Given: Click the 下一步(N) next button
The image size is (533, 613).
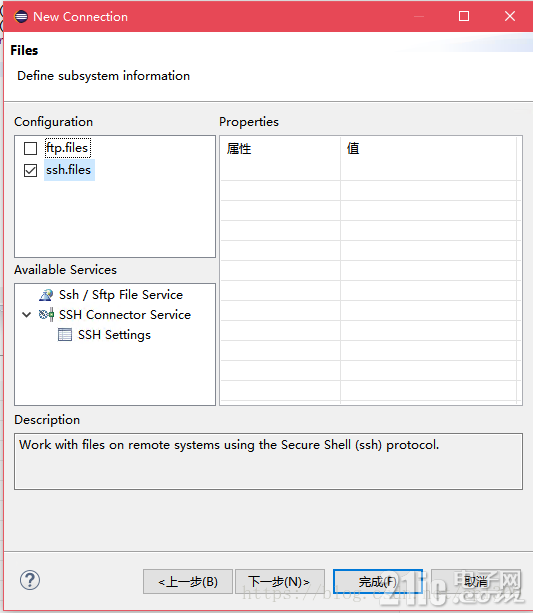Looking at the screenshot, I should point(280,582).
